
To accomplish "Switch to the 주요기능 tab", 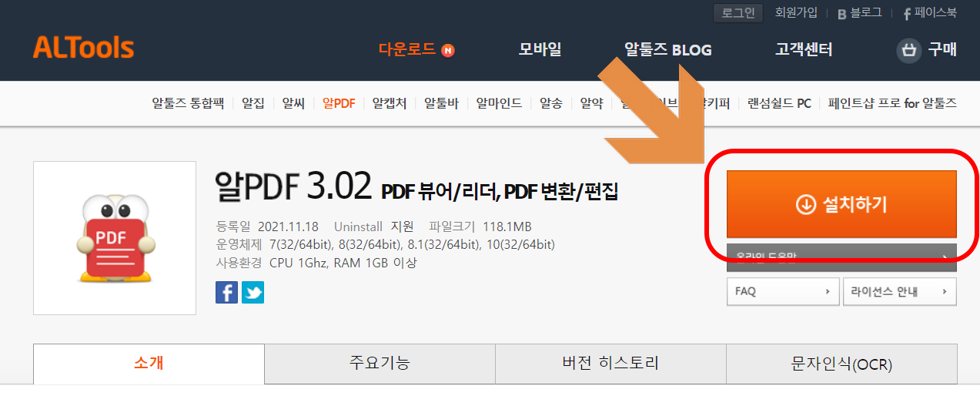I will click(380, 364).
